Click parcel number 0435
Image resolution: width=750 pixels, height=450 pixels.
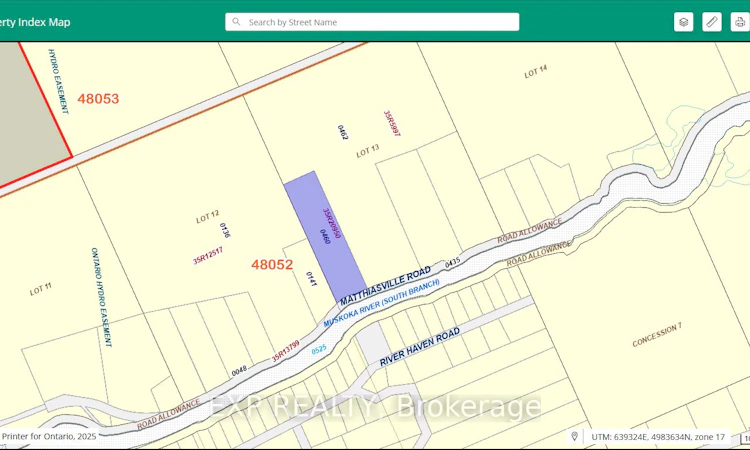(452, 263)
